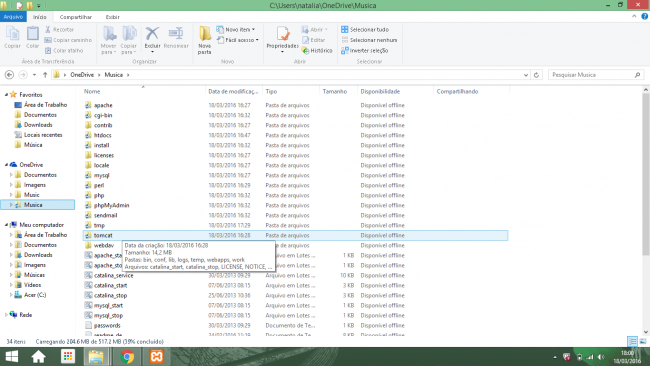Click Selecionar tudo
Viewport: 650px width, 366px height.
pos(365,29)
